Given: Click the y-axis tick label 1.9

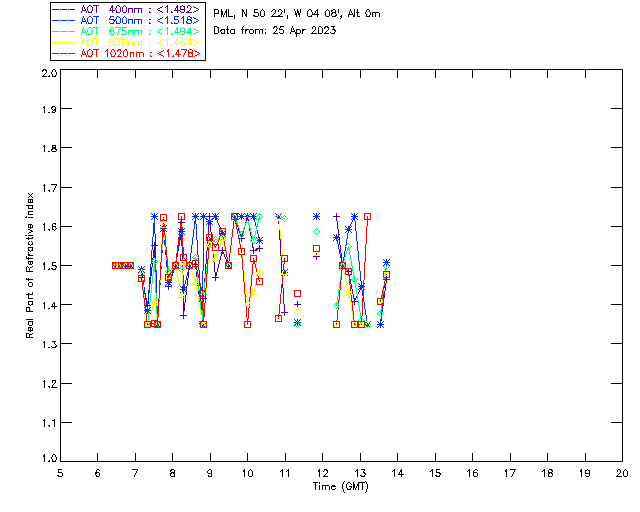Looking at the screenshot, I should click(49, 109).
